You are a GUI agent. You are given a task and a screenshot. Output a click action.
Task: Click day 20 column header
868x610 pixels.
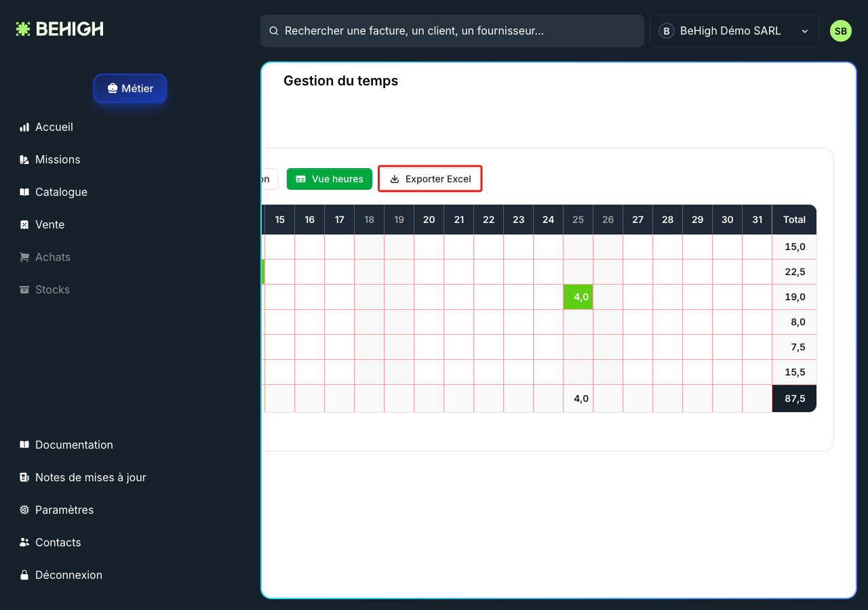coord(429,220)
